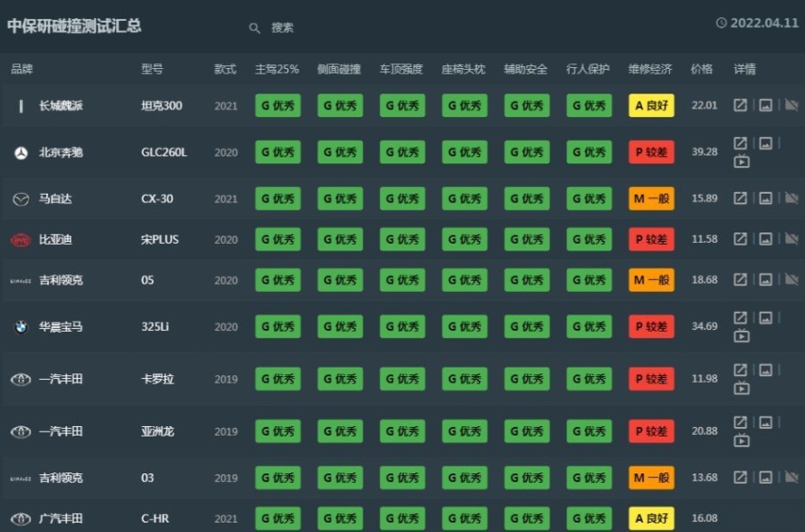Click price value 39.28
This screenshot has width=805, height=532.
tap(705, 152)
